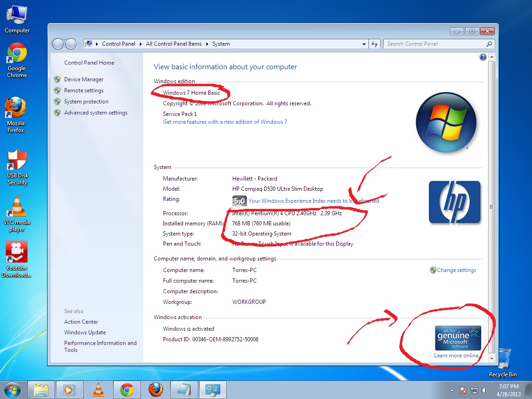
Task: Click the Windows 7 Home Basic text
Action: pyautogui.click(x=191, y=93)
